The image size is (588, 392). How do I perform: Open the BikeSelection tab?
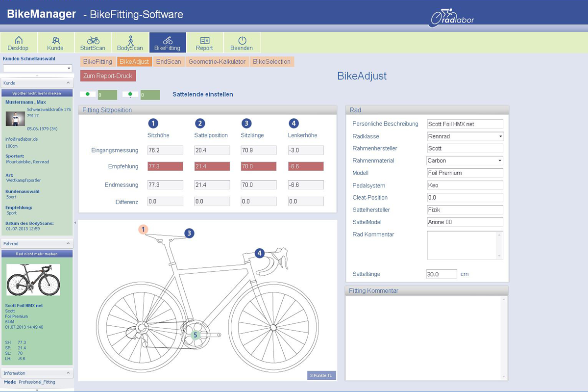point(272,62)
